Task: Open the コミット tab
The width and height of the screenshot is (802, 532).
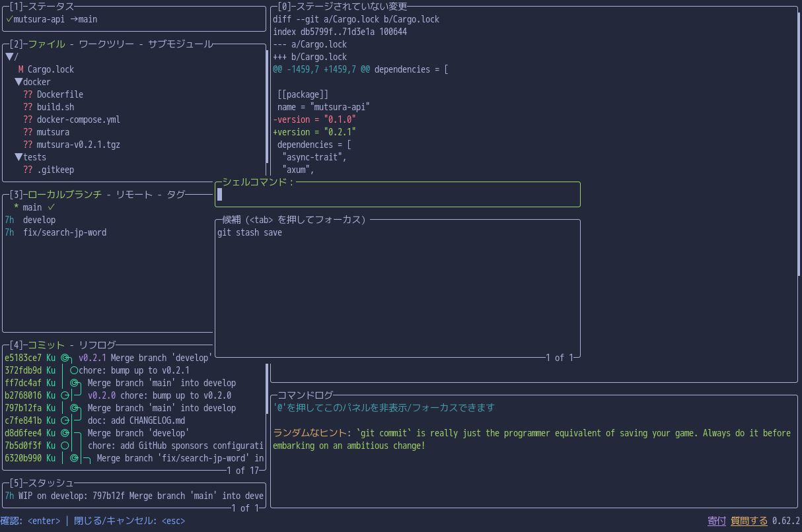Action: point(46,345)
